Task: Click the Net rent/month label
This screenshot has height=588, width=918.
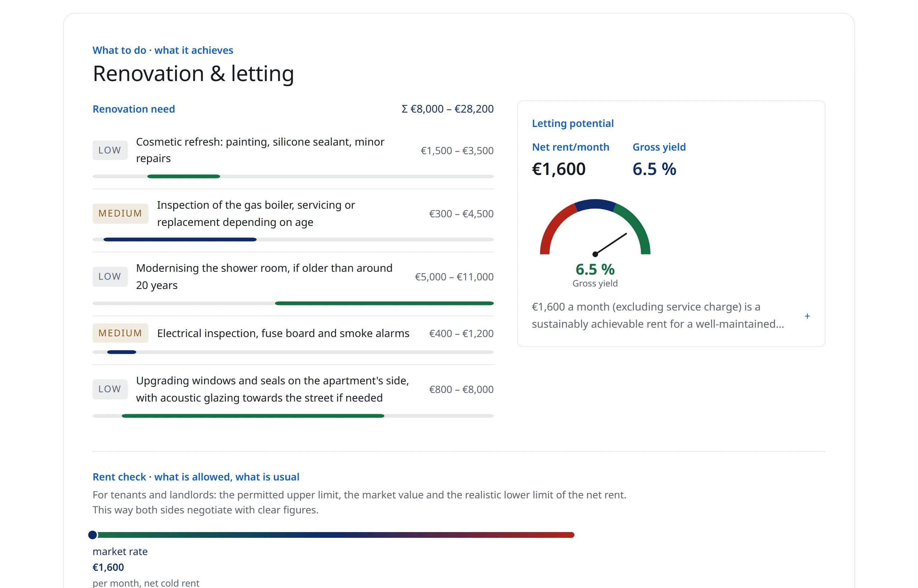Action: [x=571, y=147]
